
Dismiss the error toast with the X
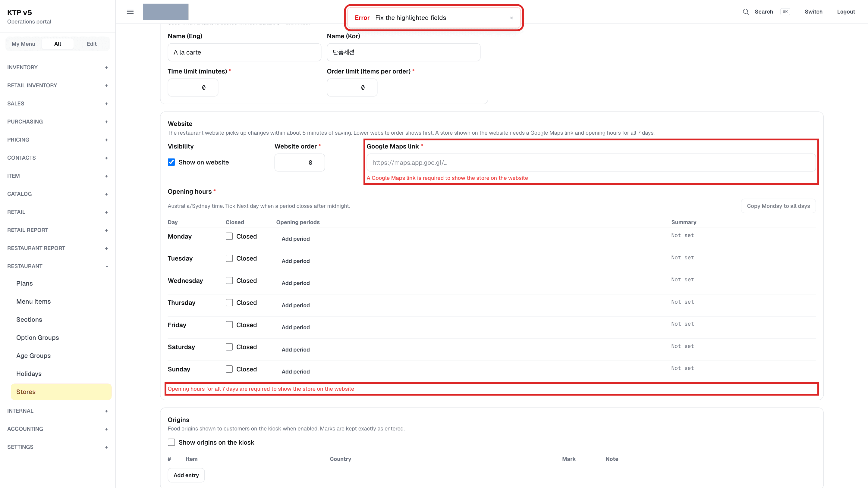[x=511, y=18]
